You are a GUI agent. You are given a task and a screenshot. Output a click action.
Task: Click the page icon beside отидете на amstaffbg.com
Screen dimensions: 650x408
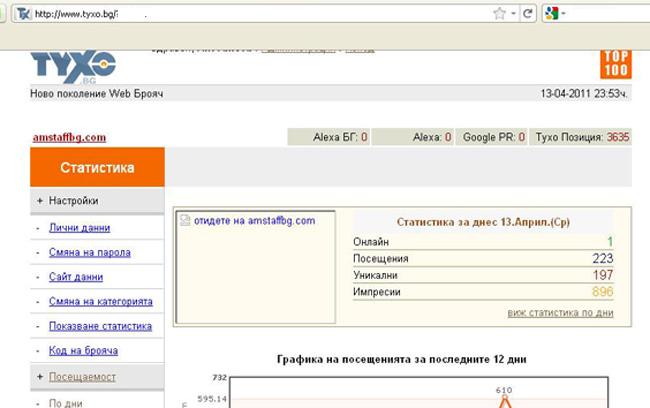[x=185, y=220]
